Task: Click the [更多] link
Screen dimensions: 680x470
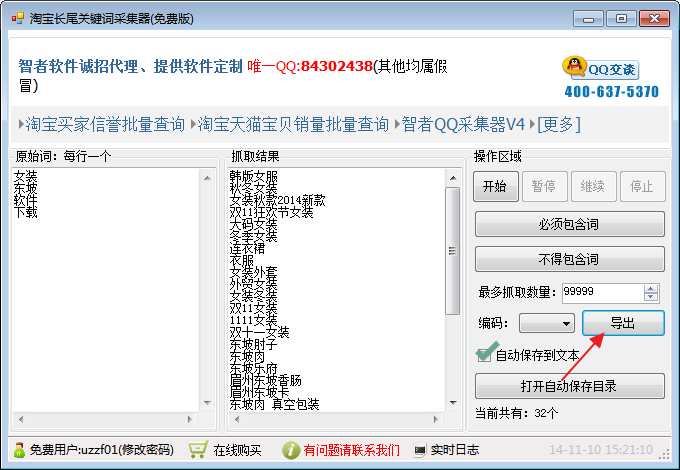Action: 559,124
